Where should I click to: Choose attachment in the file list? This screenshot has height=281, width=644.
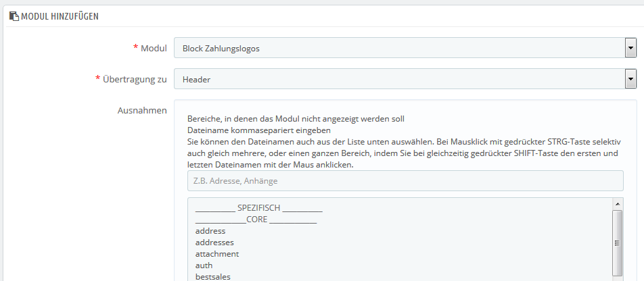click(x=217, y=254)
